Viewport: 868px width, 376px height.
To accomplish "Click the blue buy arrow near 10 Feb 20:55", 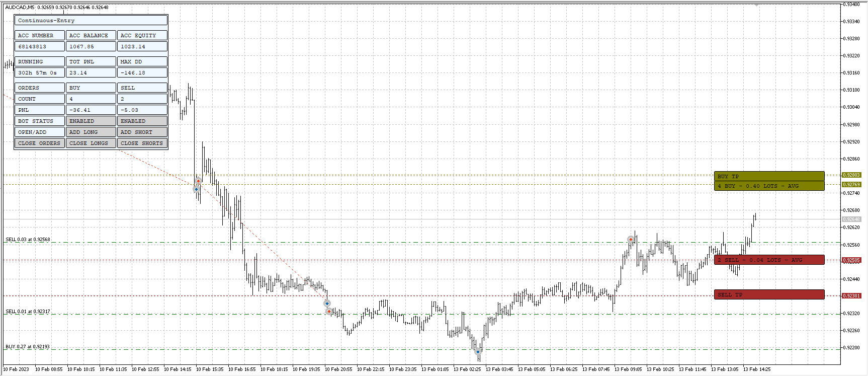I will pos(327,304).
